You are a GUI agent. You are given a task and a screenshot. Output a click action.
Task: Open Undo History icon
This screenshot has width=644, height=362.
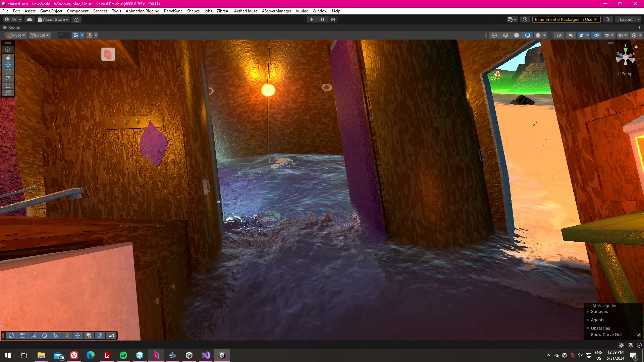(x=525, y=19)
